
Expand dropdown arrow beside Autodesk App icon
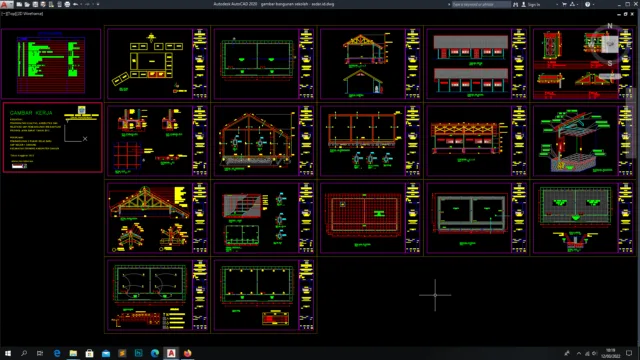pyautogui.click(x=578, y=4)
